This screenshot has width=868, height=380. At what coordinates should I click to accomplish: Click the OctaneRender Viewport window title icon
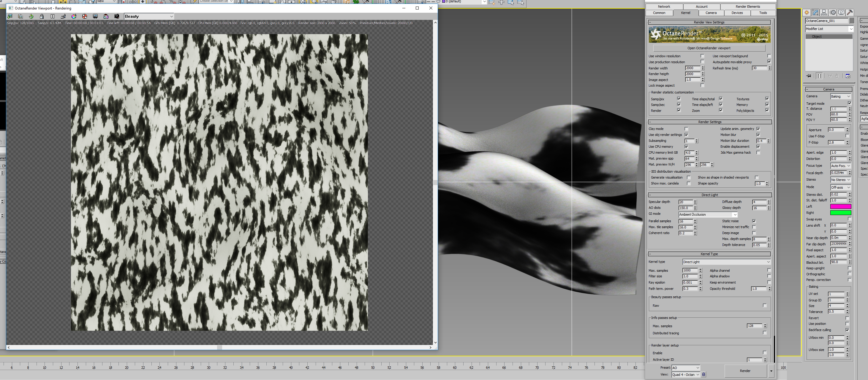(x=10, y=8)
